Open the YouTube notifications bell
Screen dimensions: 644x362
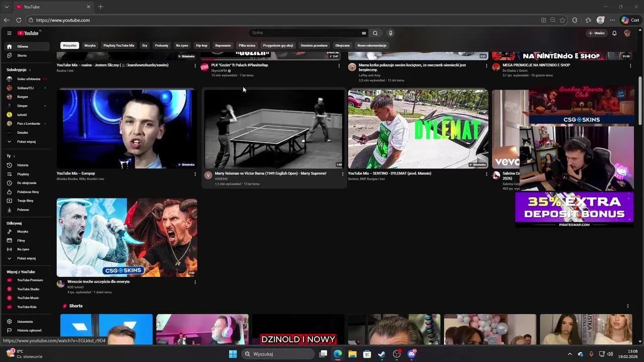click(x=614, y=33)
